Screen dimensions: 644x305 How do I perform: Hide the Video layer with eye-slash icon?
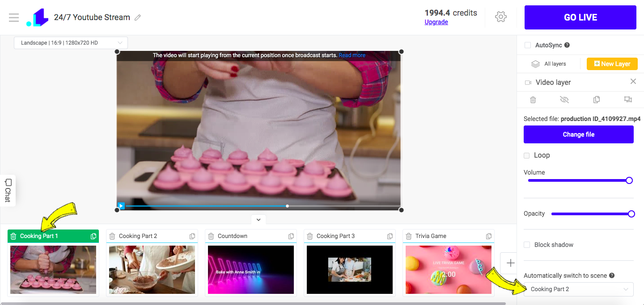[x=564, y=100]
